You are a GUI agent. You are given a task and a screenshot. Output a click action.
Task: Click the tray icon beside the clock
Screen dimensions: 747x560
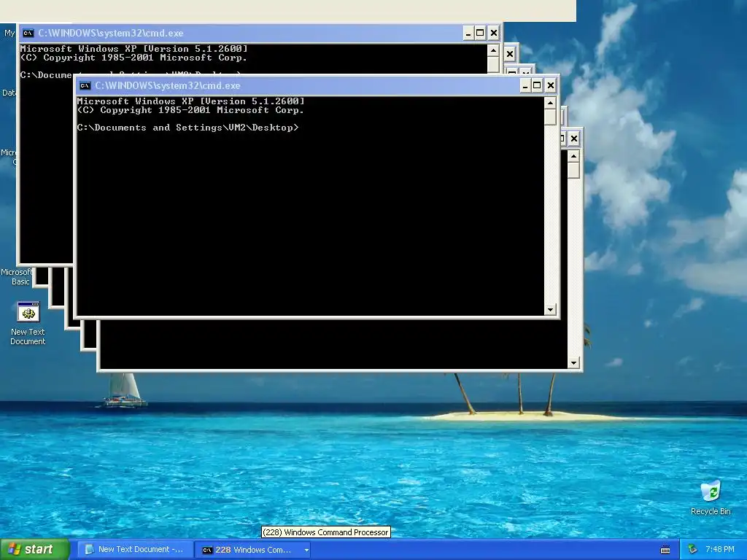pyautogui.click(x=693, y=549)
